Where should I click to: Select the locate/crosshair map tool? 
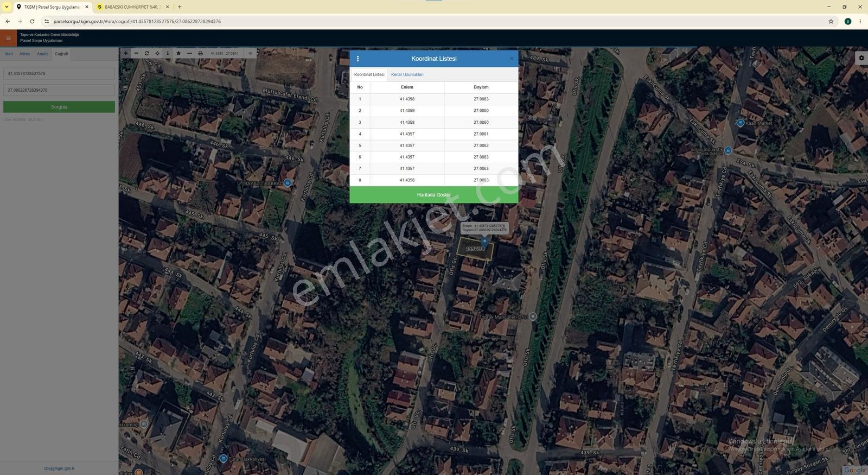157,53
